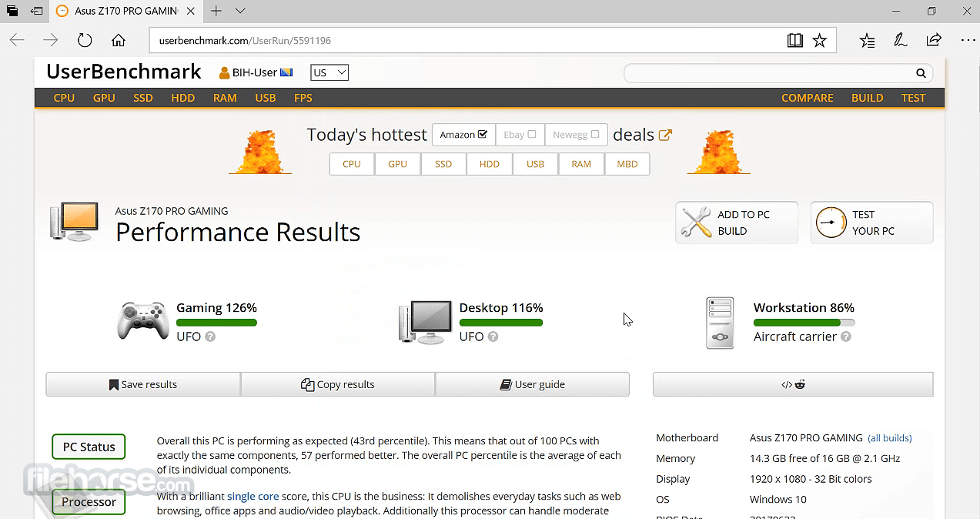Viewport: 980px width, 519px height.
Task: Select the USB deals button
Action: (x=535, y=164)
